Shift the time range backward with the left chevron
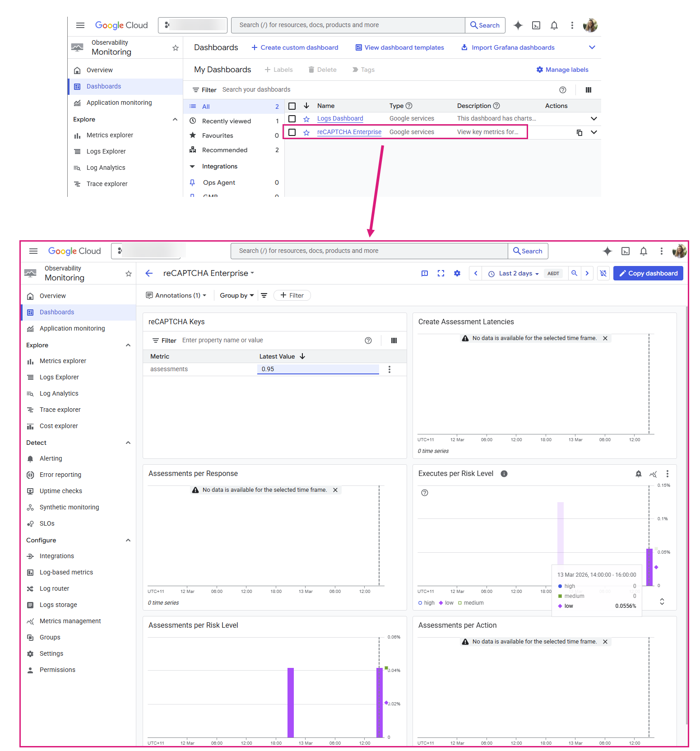 (476, 273)
